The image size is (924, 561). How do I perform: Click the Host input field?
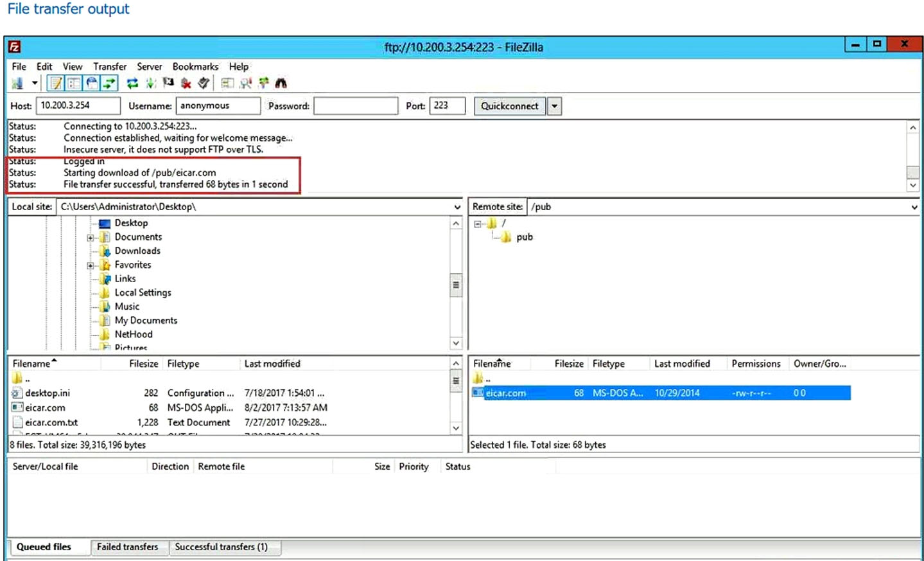(x=78, y=105)
